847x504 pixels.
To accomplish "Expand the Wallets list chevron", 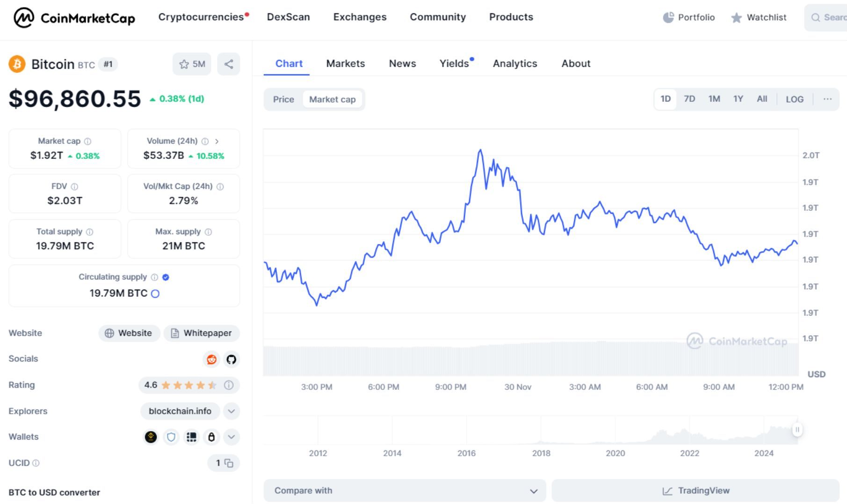I will 231,437.
